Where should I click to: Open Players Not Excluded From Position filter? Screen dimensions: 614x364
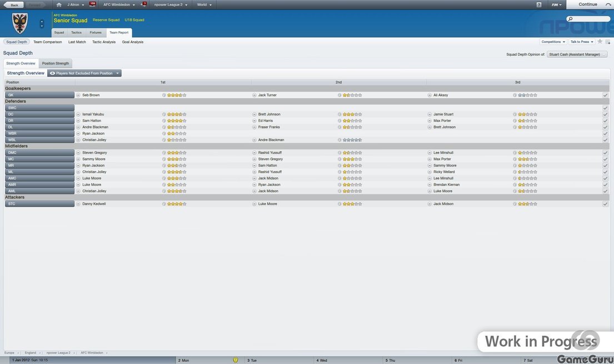tap(84, 73)
